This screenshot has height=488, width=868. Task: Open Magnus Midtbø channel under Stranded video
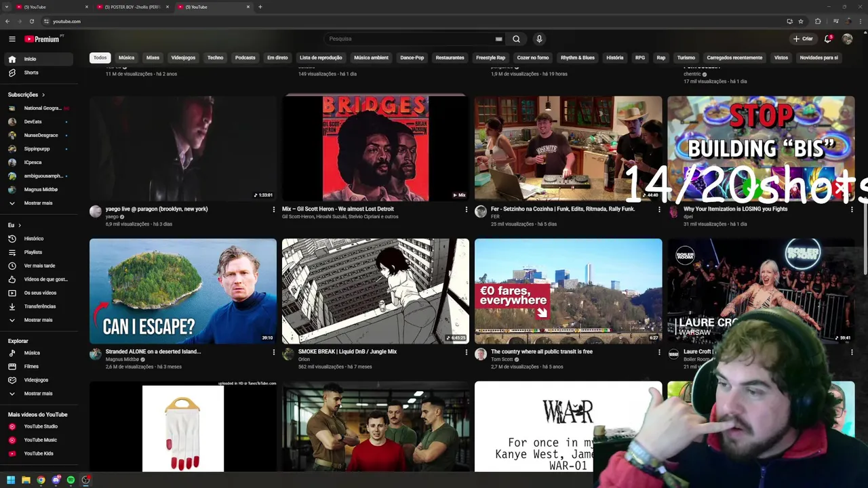click(x=122, y=359)
